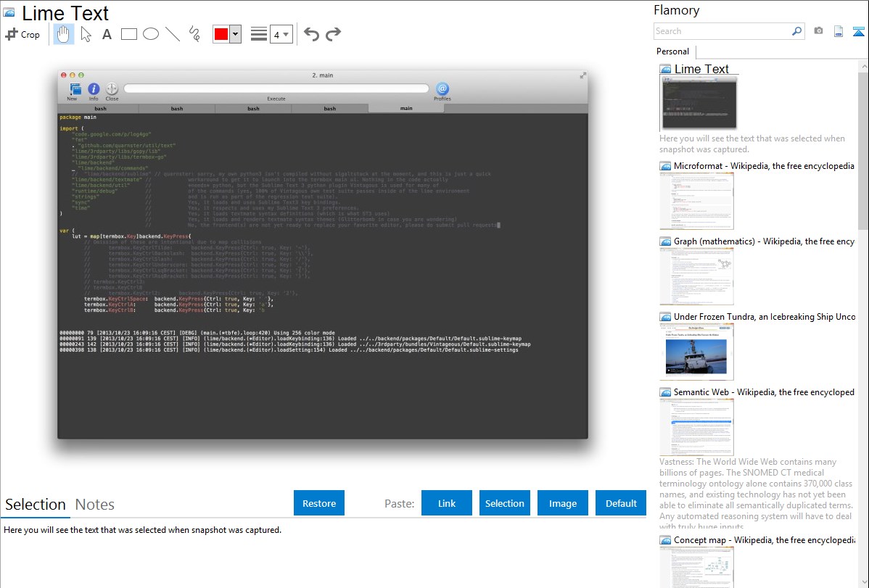Click the Restore button
This screenshot has width=869, height=588.
[319, 503]
